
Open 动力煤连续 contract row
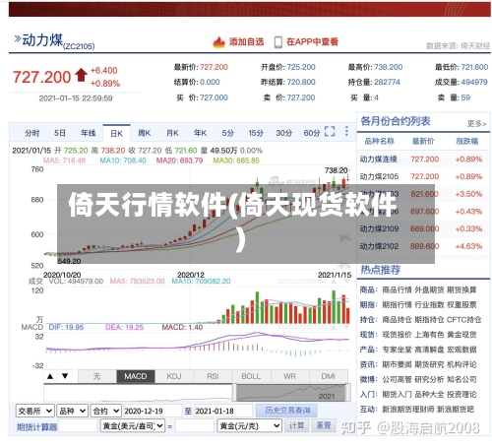pos(423,160)
